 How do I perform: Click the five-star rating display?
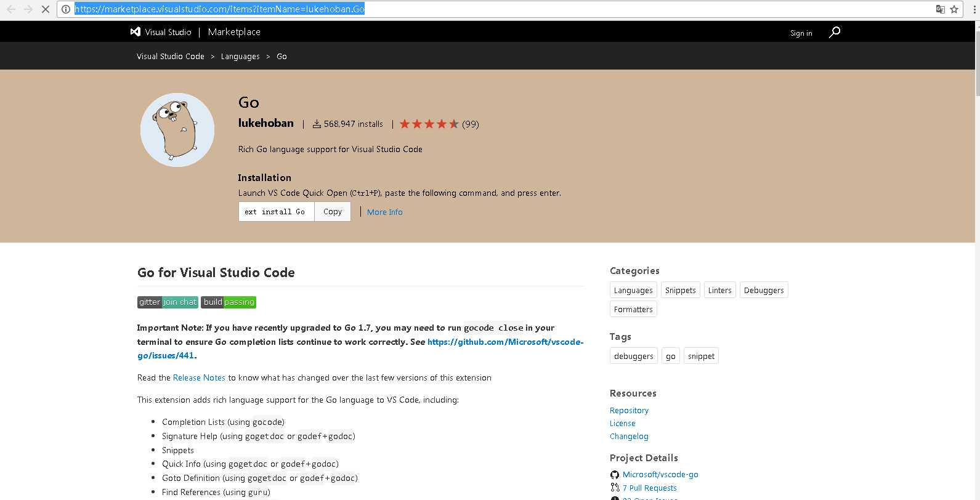click(x=429, y=124)
